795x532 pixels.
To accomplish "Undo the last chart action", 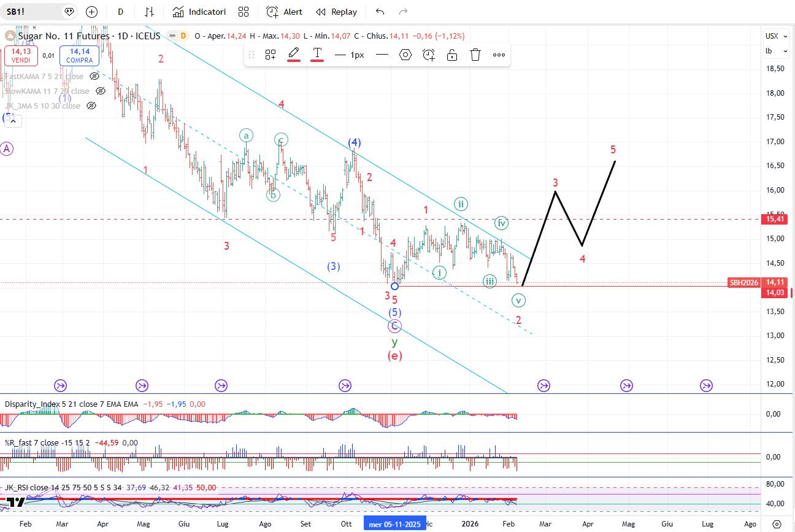I will (x=380, y=12).
